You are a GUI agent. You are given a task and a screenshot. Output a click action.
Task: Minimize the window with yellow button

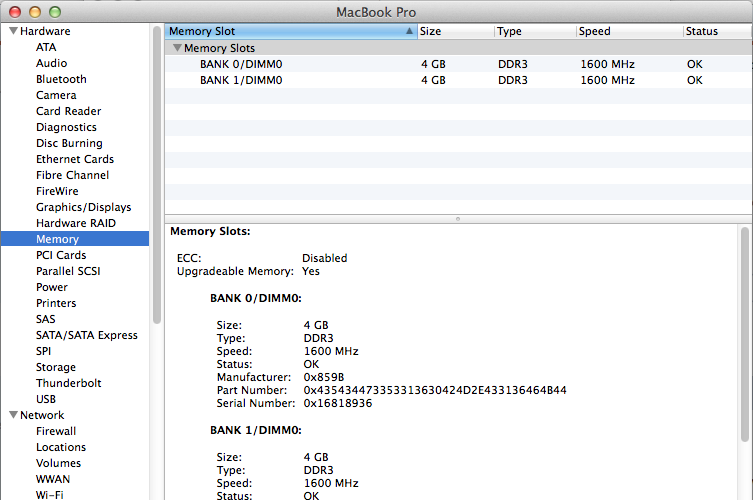[35, 12]
